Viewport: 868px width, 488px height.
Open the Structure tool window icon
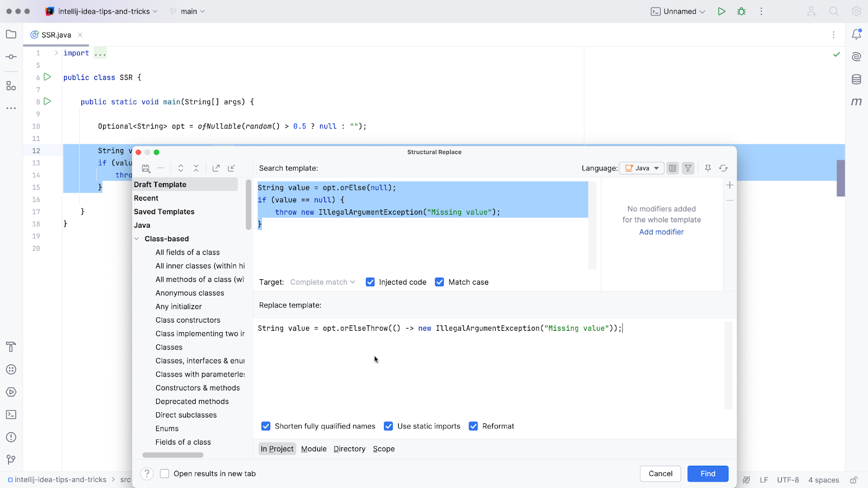tap(11, 86)
